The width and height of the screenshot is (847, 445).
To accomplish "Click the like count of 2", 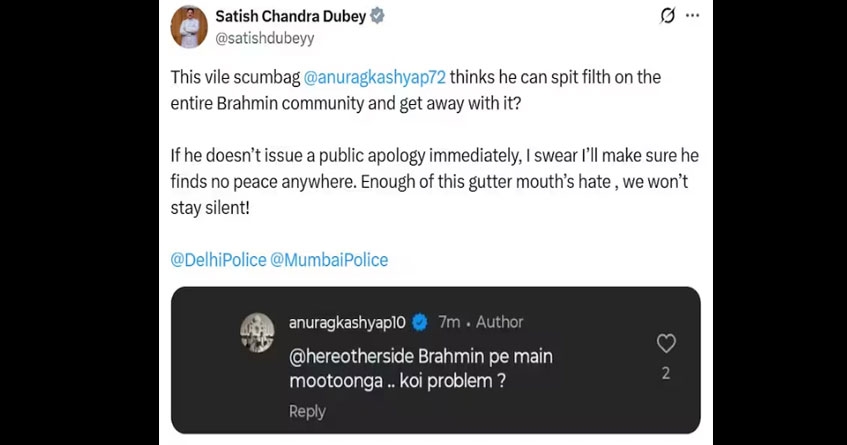I will coord(666,374).
